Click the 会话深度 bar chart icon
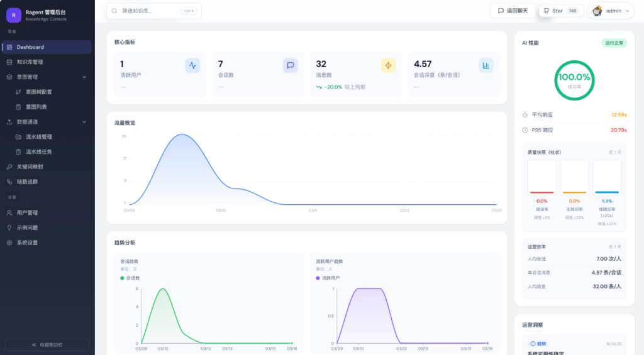 click(x=486, y=65)
